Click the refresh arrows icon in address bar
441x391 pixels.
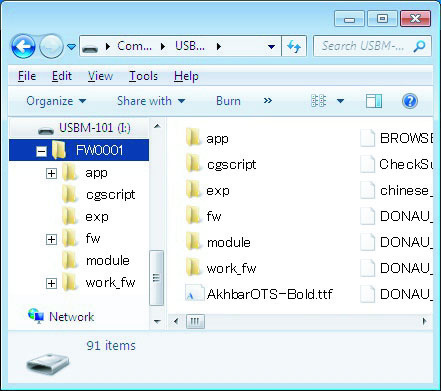(x=294, y=46)
